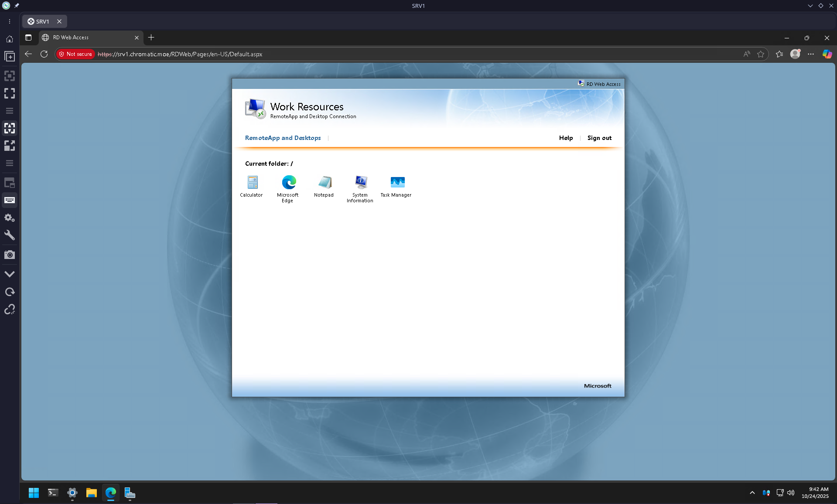Add this page to favorites star
The width and height of the screenshot is (837, 504).
pos(761,54)
